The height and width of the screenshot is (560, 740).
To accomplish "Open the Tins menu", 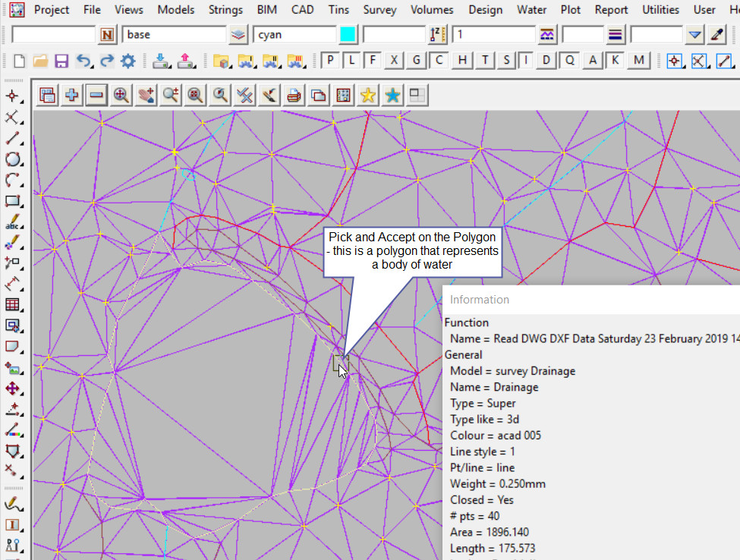I will (x=339, y=10).
